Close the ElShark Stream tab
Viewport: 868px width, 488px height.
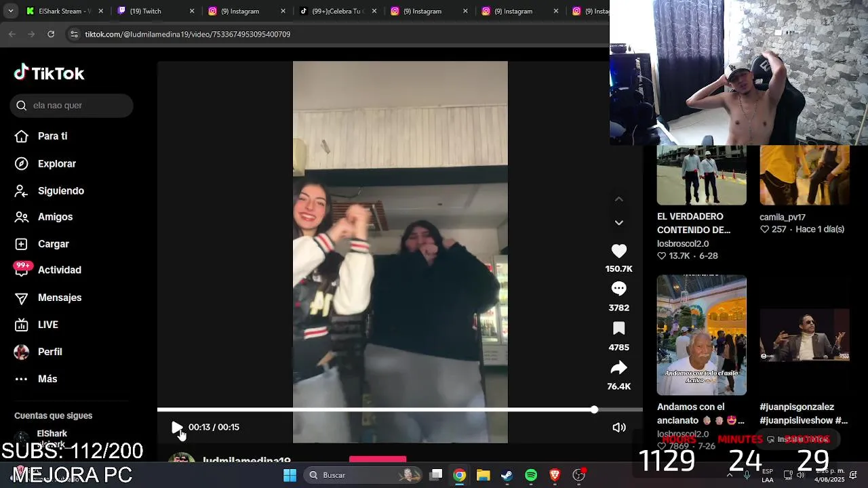[x=100, y=12]
